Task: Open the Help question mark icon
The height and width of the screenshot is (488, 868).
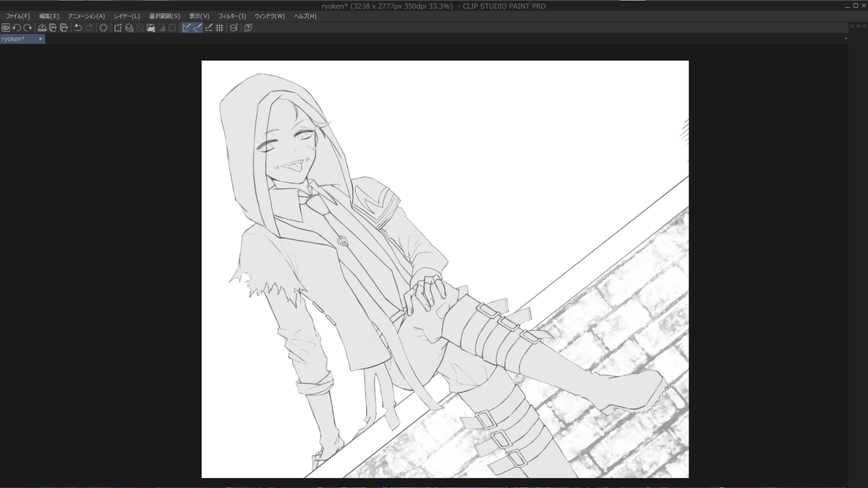Action: coord(248,28)
